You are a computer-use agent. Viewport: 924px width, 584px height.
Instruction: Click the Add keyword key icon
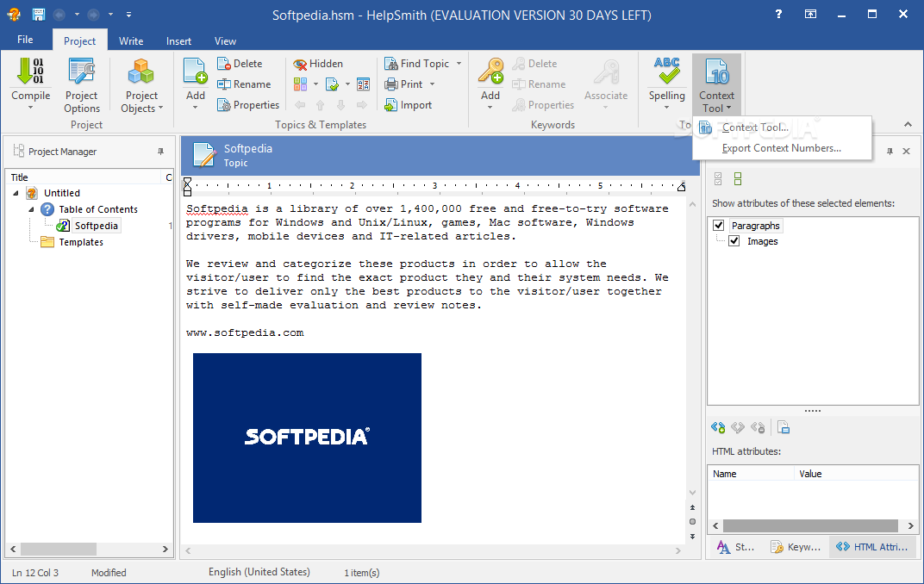point(490,71)
